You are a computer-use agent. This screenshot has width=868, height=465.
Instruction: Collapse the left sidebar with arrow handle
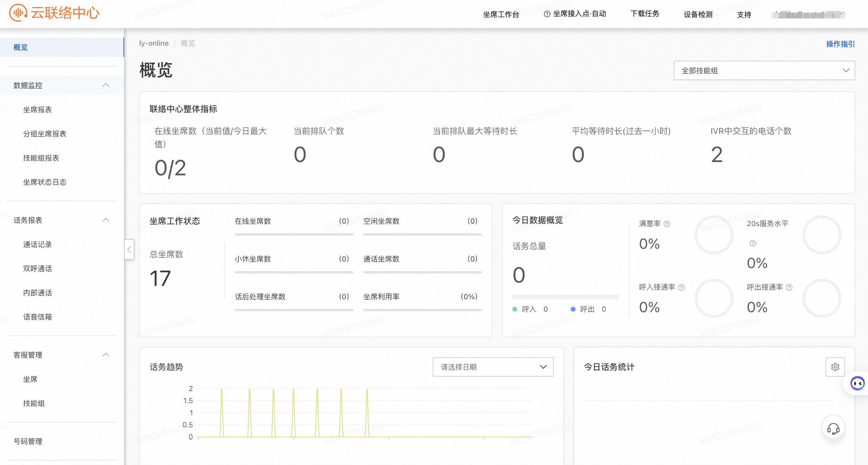click(x=129, y=250)
